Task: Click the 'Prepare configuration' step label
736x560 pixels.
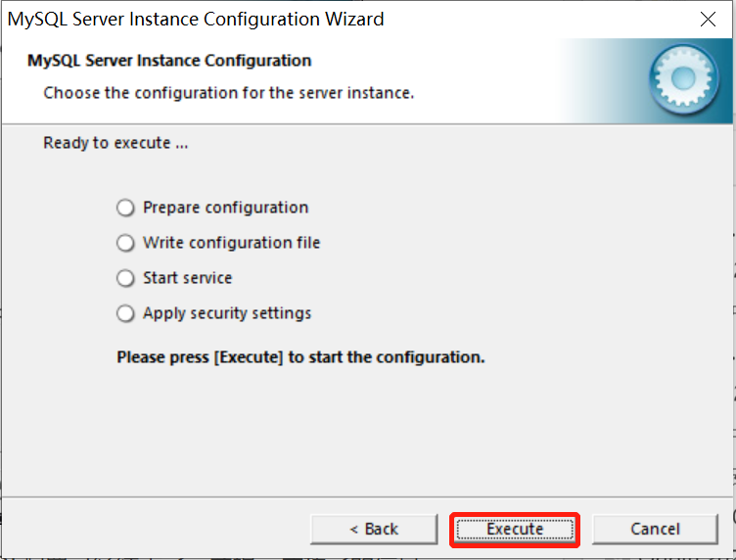Action: [x=226, y=208]
